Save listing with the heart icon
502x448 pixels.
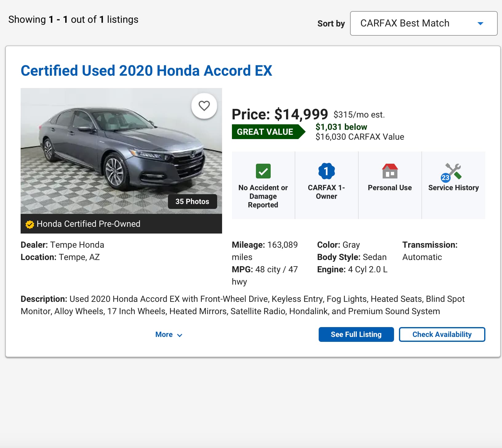tap(204, 106)
